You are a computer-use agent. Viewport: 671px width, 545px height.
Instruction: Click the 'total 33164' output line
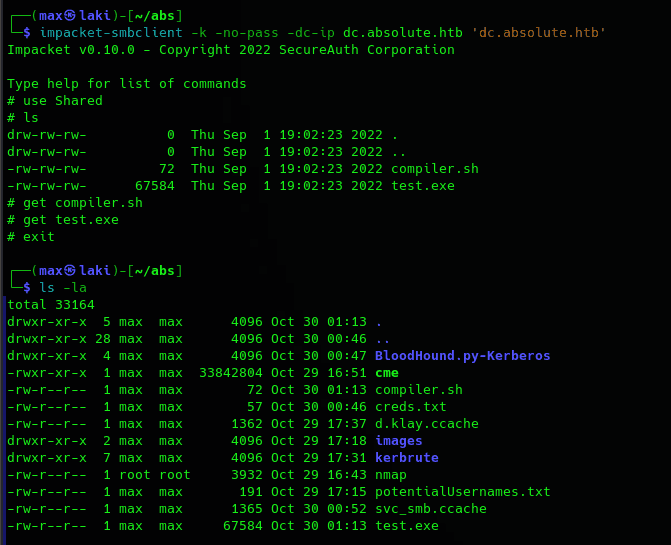51,305
